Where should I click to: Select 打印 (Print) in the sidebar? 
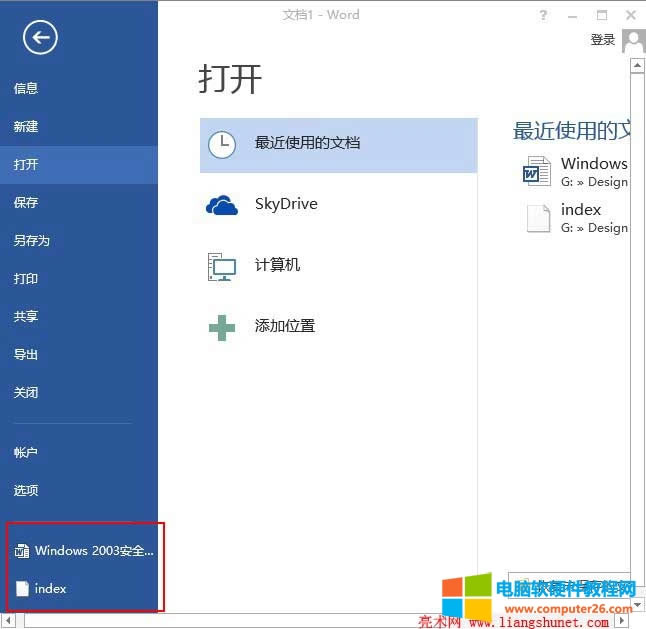tap(26, 279)
